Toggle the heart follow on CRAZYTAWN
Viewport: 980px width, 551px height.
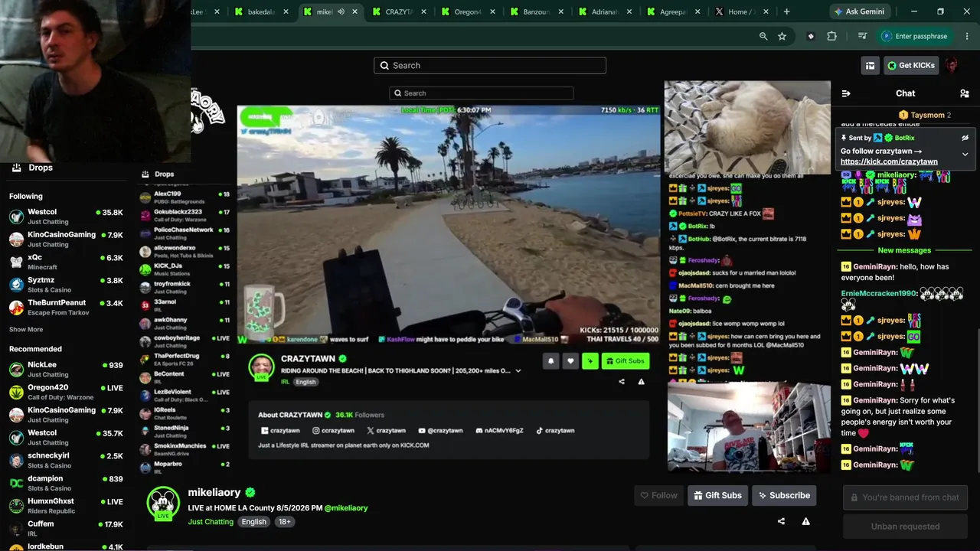point(570,361)
